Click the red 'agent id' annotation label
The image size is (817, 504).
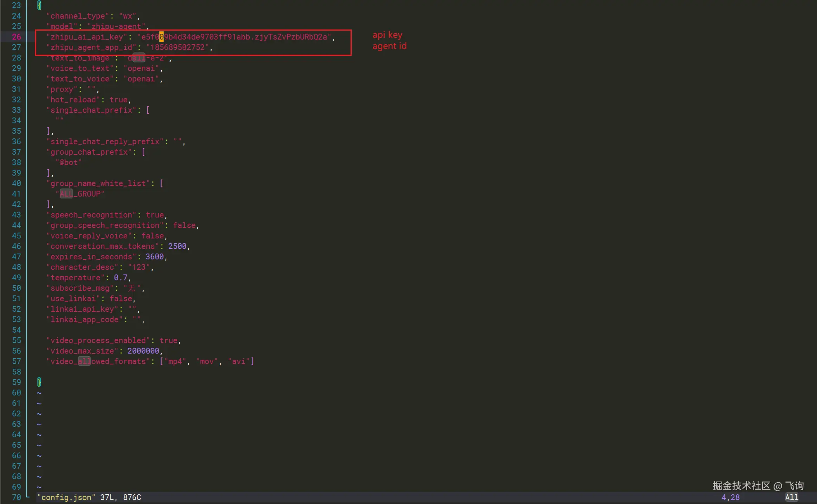pos(389,46)
